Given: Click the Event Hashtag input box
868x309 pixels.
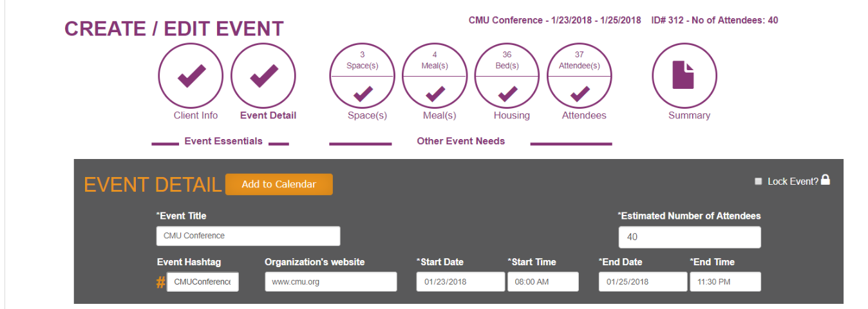Looking at the screenshot, I should [x=202, y=282].
